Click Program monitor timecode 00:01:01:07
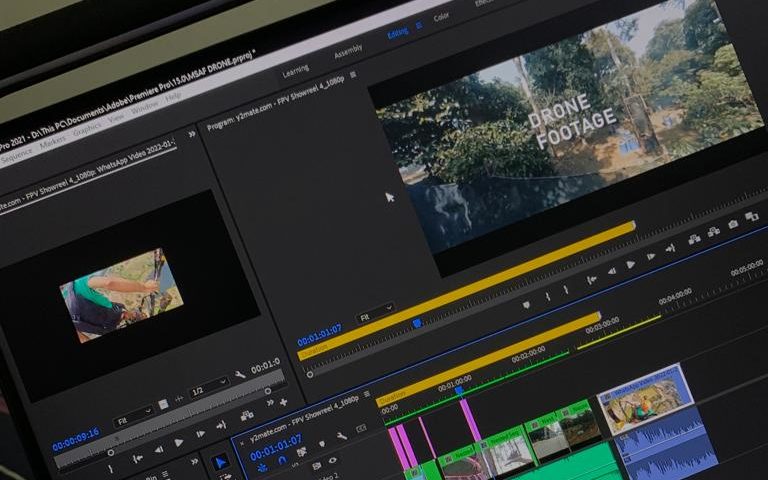Viewport: 768px width, 480px height. tap(319, 335)
